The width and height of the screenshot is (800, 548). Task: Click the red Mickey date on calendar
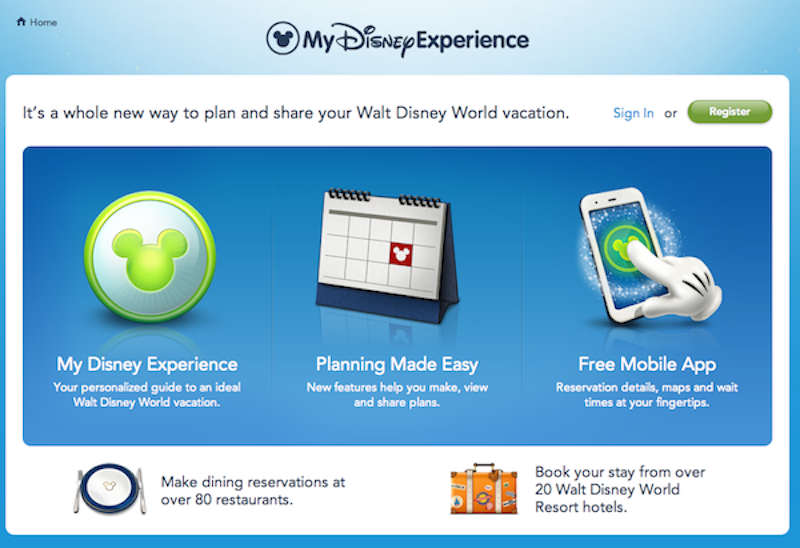pos(401,254)
